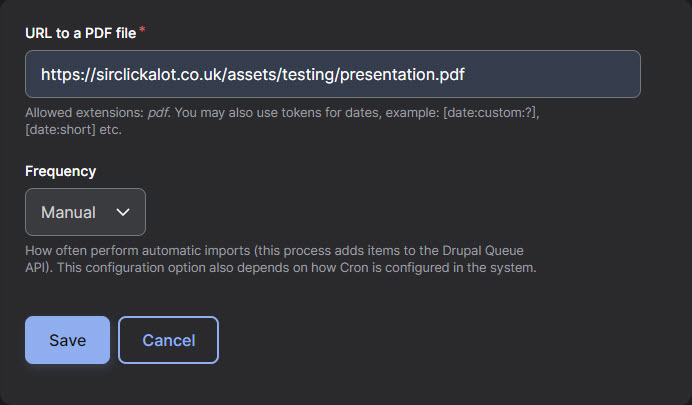Viewport: 692px width, 405px height.
Task: Select the Manual text in the Frequency combo box
Action: coord(68,212)
